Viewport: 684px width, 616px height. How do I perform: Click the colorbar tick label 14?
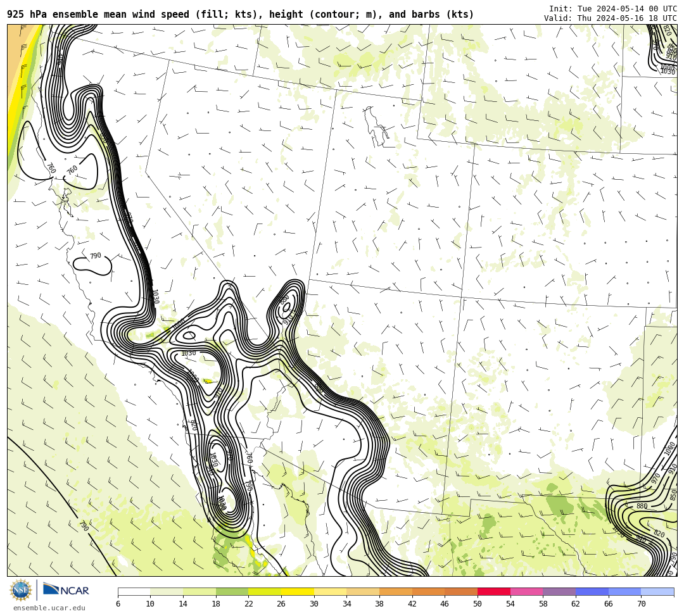coord(183,604)
